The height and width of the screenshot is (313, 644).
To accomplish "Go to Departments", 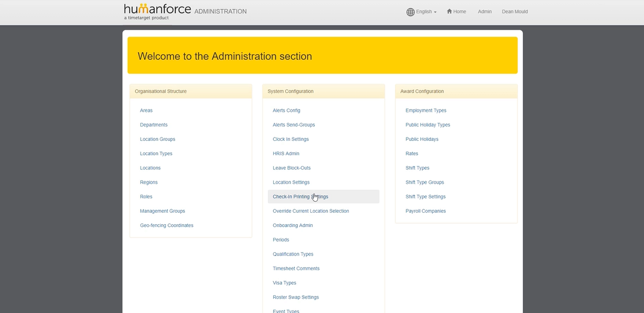I will (x=153, y=124).
